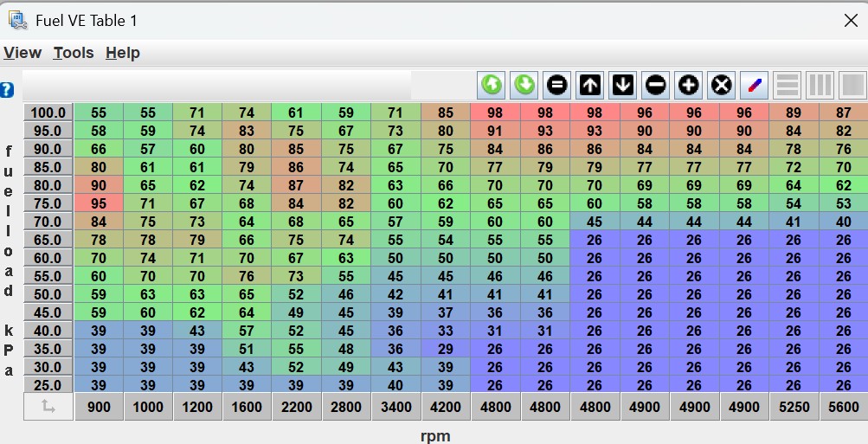Close the Fuel VE Table 1 window
Image resolution: width=868 pixels, height=444 pixels.
click(851, 21)
